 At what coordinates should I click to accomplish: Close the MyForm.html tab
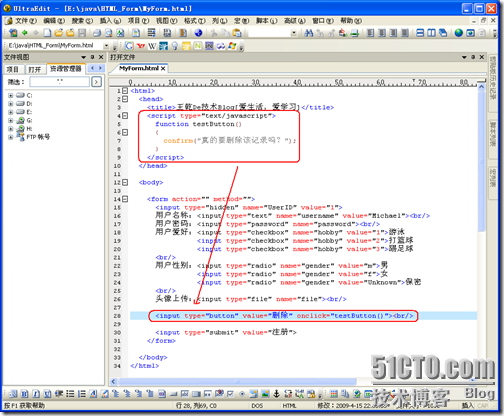pyautogui.click(x=163, y=68)
